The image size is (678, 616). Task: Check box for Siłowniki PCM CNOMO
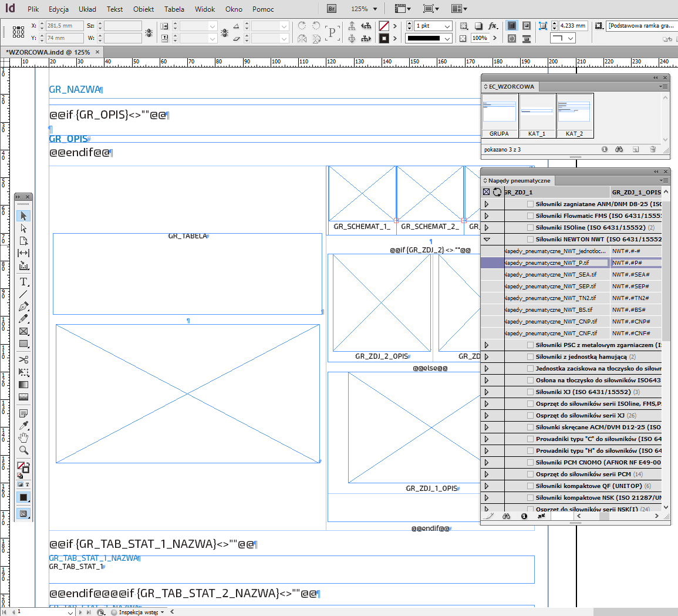530,462
